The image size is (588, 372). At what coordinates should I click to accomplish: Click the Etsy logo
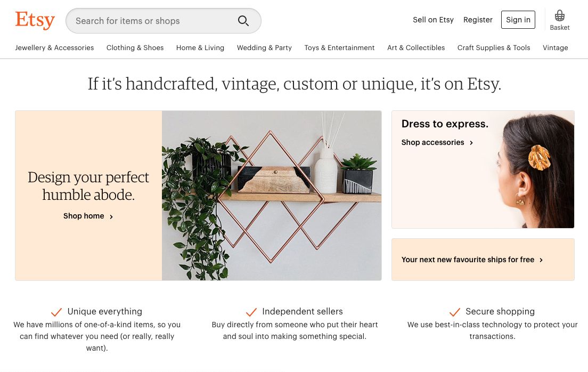point(35,20)
